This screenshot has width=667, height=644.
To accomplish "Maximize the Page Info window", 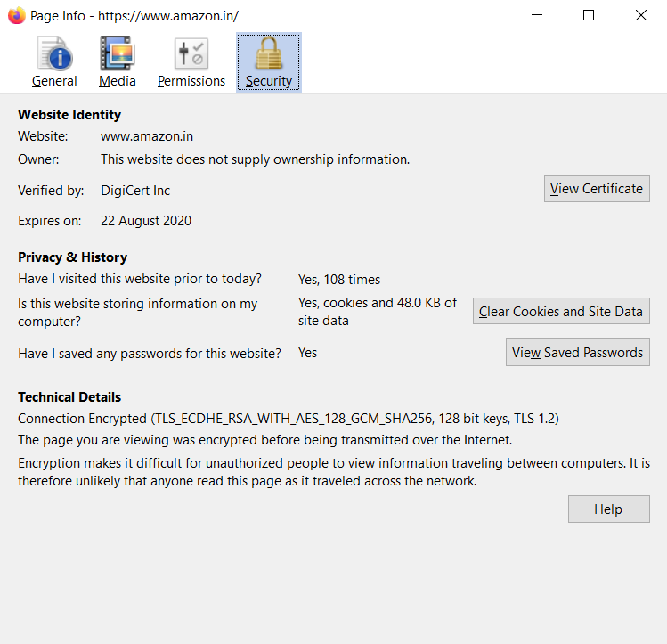I will (589, 15).
